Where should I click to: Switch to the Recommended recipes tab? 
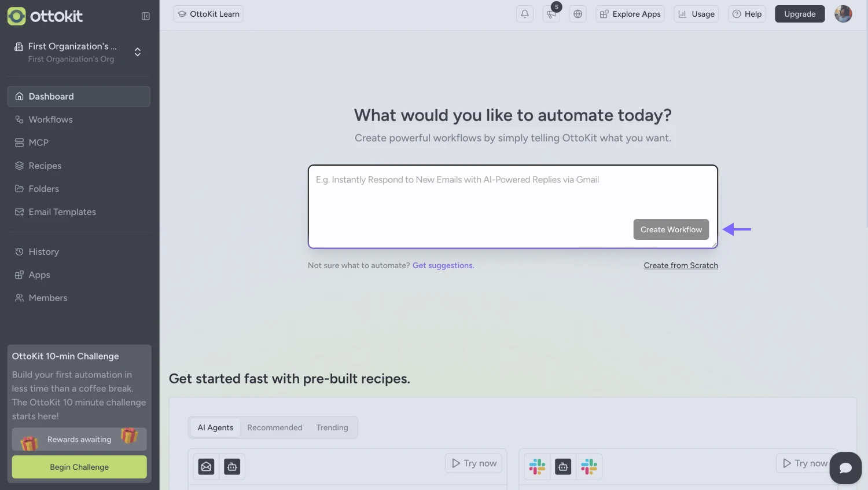[x=275, y=427]
